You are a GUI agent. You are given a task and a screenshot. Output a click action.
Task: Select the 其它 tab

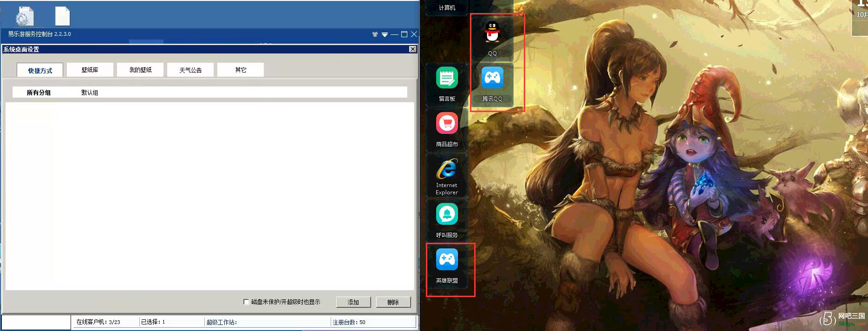point(241,70)
